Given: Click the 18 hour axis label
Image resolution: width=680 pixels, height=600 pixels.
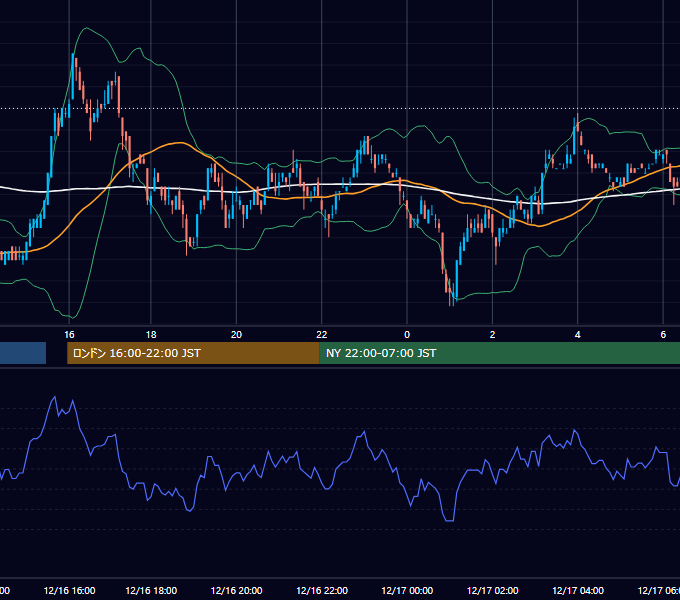Looking at the screenshot, I should click(x=151, y=335).
